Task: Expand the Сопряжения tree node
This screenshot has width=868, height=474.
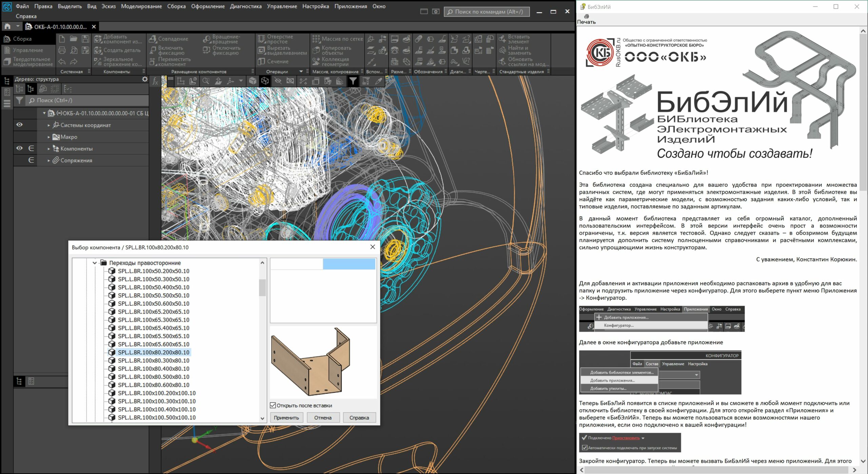Action: [48, 160]
